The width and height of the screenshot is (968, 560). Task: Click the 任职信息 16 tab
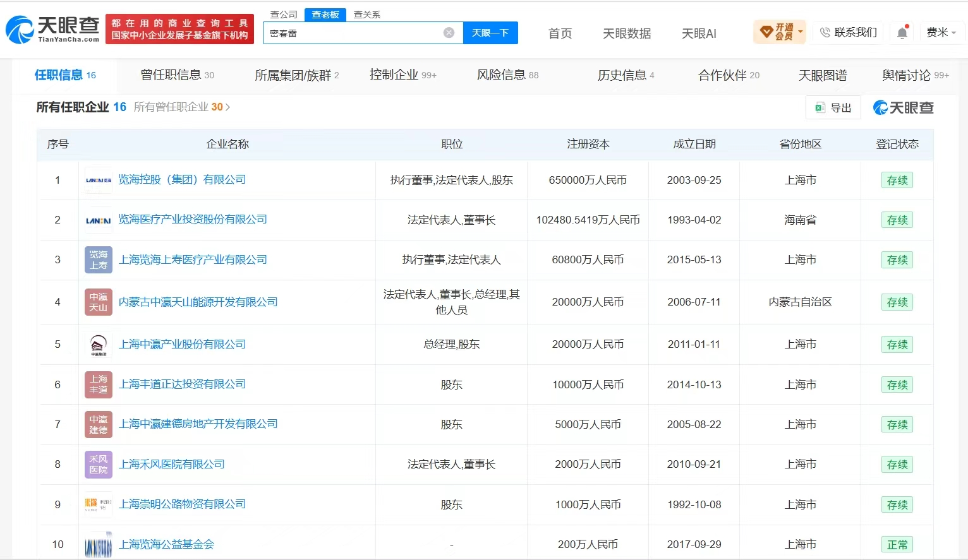65,75
